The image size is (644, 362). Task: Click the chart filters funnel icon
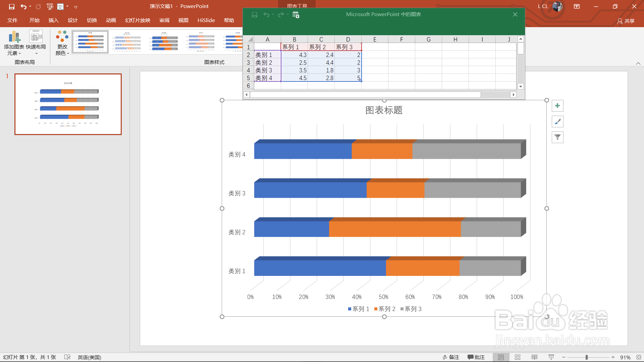557,137
